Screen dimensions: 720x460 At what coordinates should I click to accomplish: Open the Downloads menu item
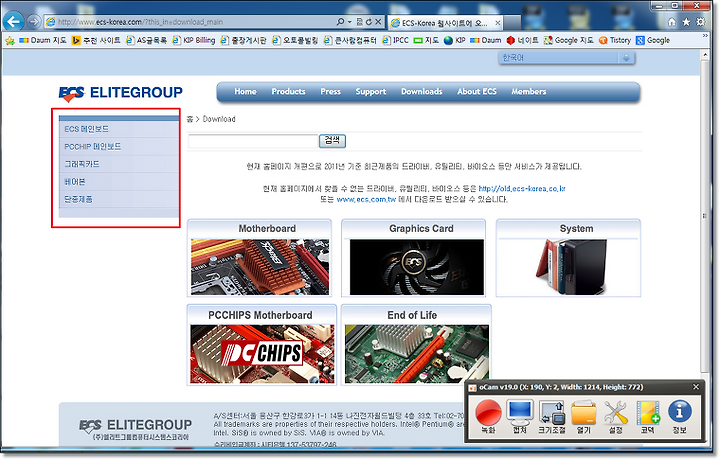[422, 91]
